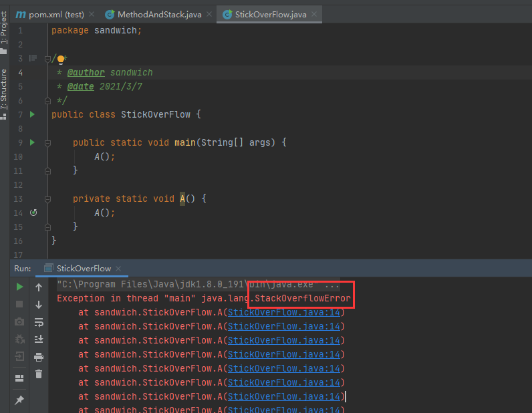Click the package sandwich statement on line 1
532x413 pixels.
pos(96,31)
